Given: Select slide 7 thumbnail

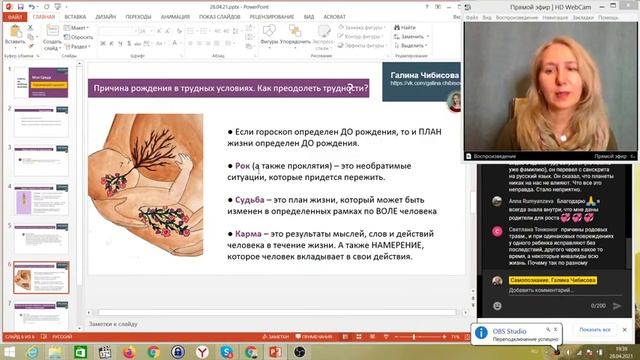Looking at the screenshot, I should point(41,316).
